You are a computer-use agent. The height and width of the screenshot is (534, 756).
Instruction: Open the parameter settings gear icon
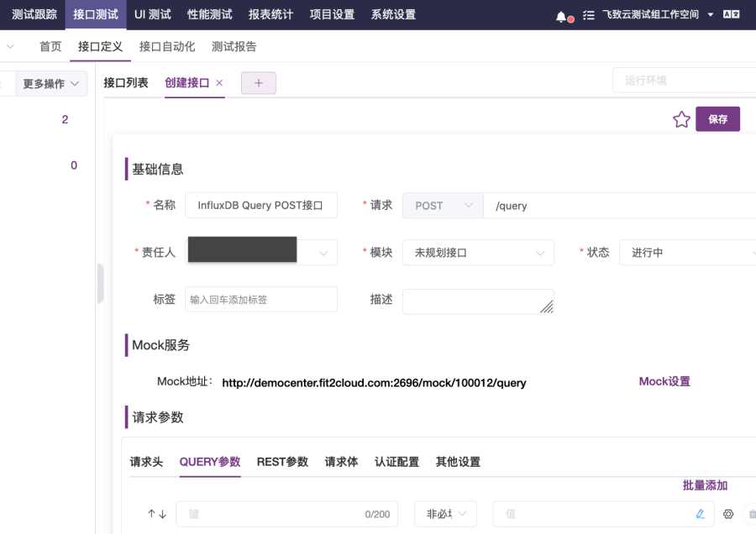coord(727,513)
